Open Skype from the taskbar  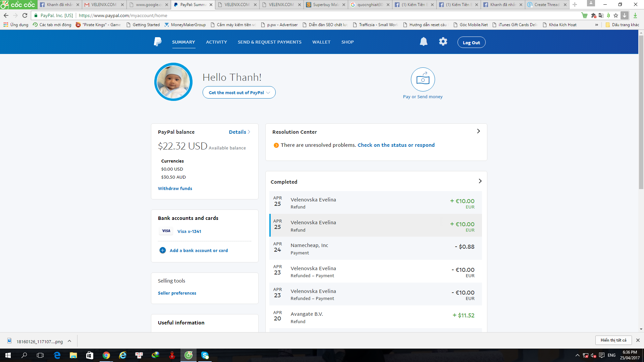click(x=205, y=355)
